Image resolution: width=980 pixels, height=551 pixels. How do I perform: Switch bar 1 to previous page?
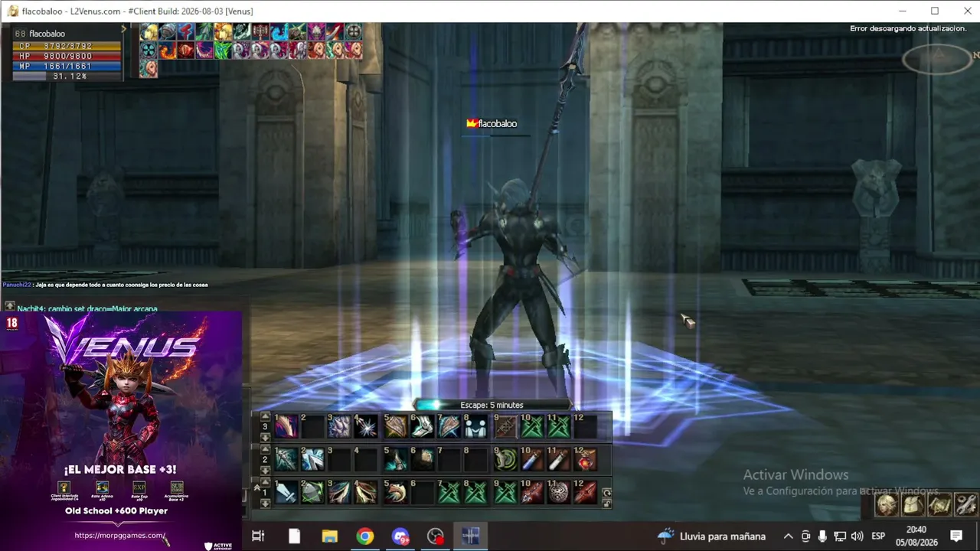pos(266,482)
